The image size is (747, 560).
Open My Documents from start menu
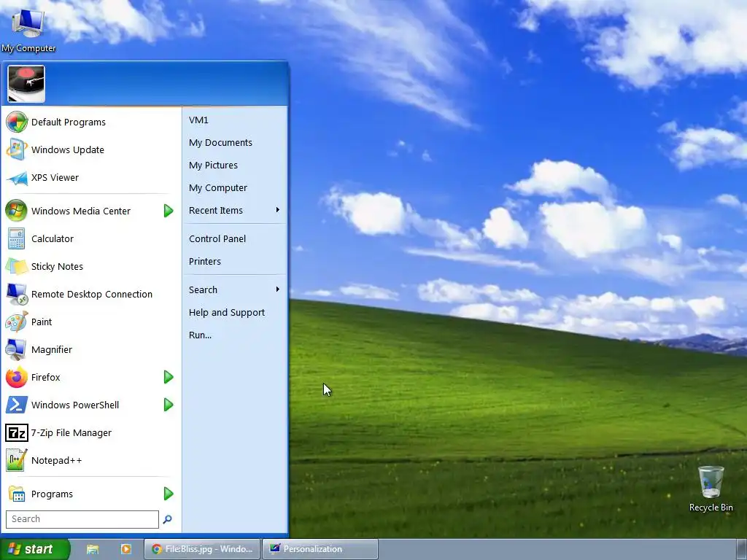234,142
